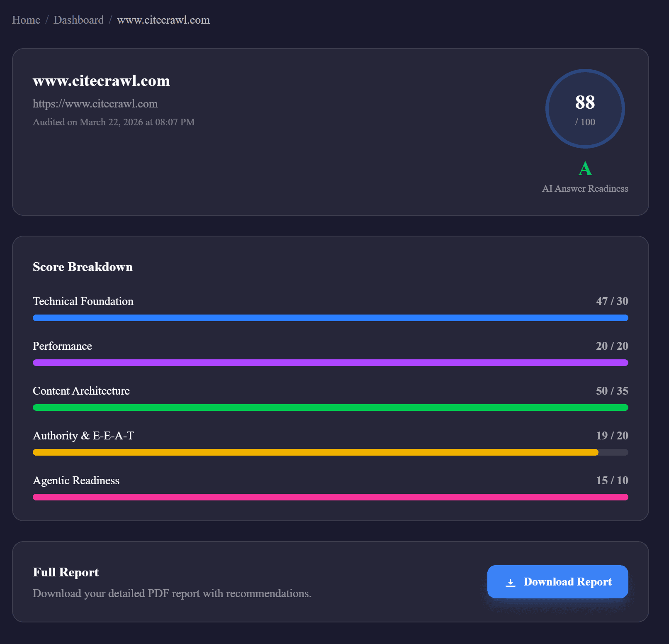
Task: Click the download icon on Download Report button
Action: coord(510,582)
